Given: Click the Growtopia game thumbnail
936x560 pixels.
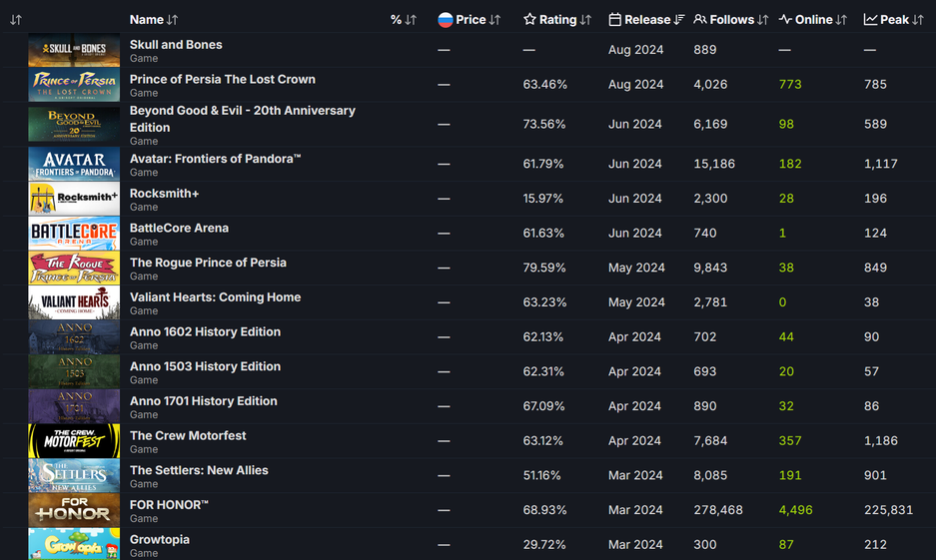Looking at the screenshot, I should (x=74, y=544).
